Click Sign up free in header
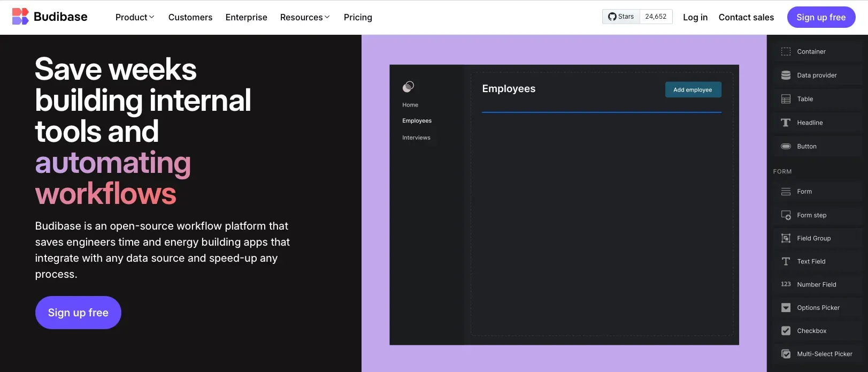The image size is (868, 372). point(821,17)
